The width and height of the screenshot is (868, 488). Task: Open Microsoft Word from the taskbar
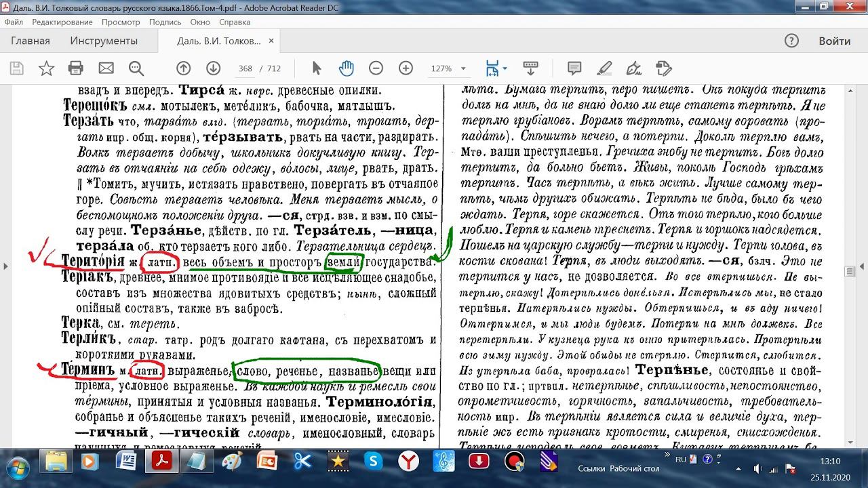pos(125,462)
